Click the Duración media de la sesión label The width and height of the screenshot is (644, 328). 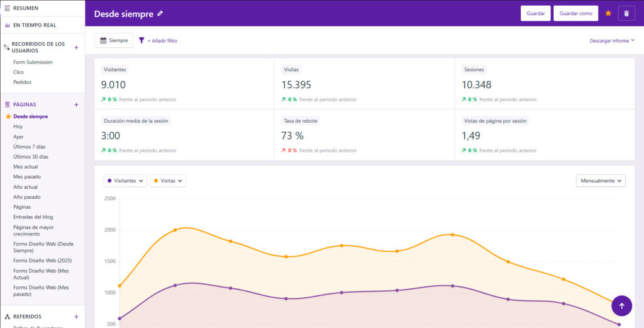click(136, 121)
